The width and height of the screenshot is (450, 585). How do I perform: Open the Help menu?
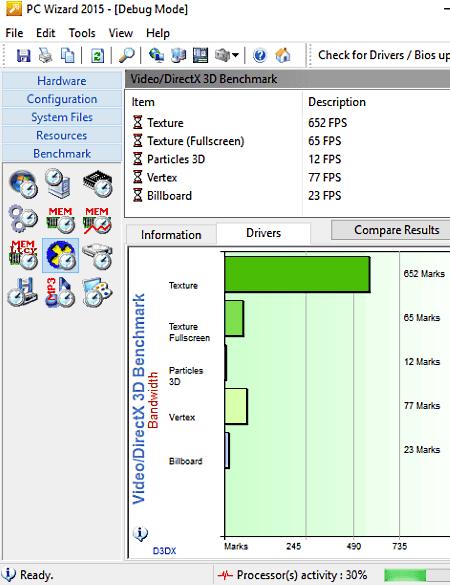(158, 33)
